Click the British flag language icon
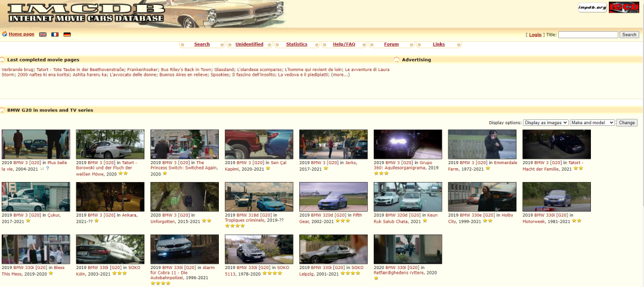 click(43, 35)
